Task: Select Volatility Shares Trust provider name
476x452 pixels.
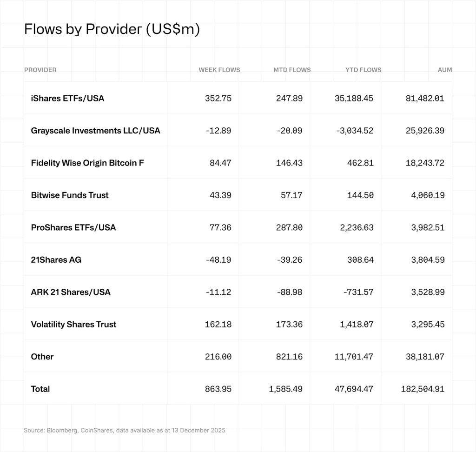Action: pos(73,324)
